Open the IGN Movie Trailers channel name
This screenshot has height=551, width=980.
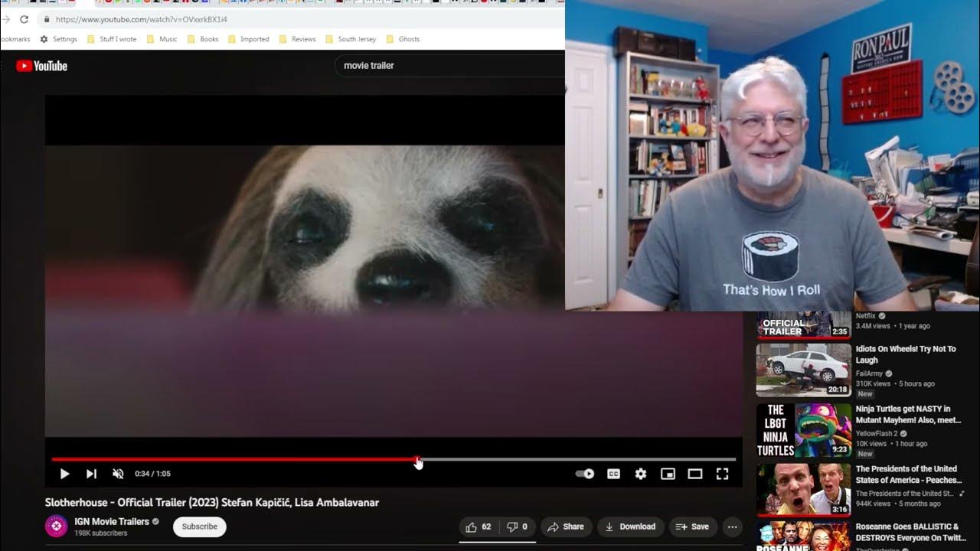click(x=112, y=522)
